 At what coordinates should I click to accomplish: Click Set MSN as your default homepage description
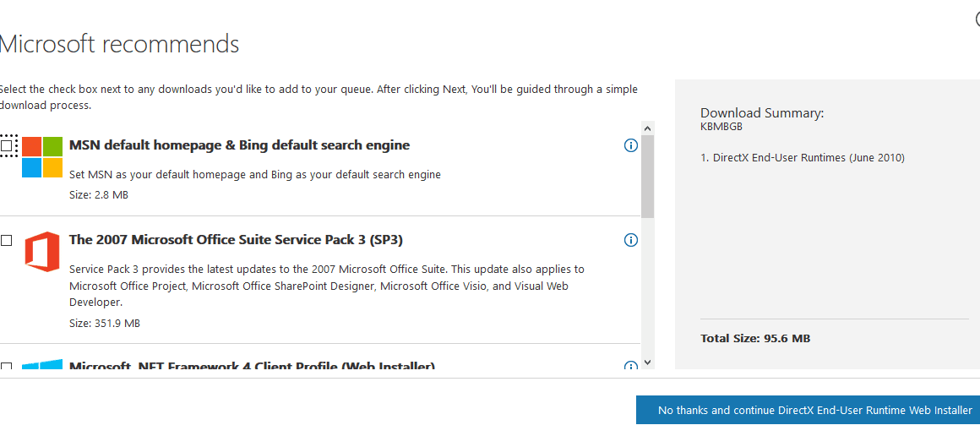click(x=255, y=174)
